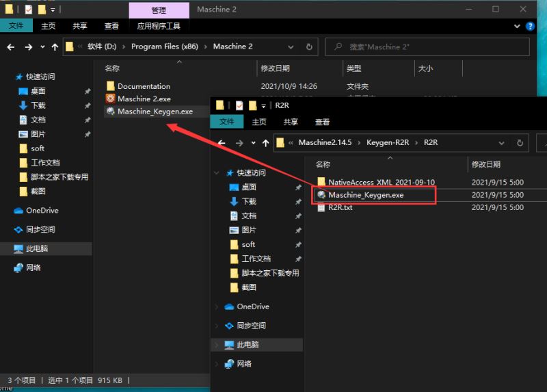Viewport: 547px width, 392px height.
Task: Expand 同步空间 in R2R window sidebar
Action: [217, 326]
